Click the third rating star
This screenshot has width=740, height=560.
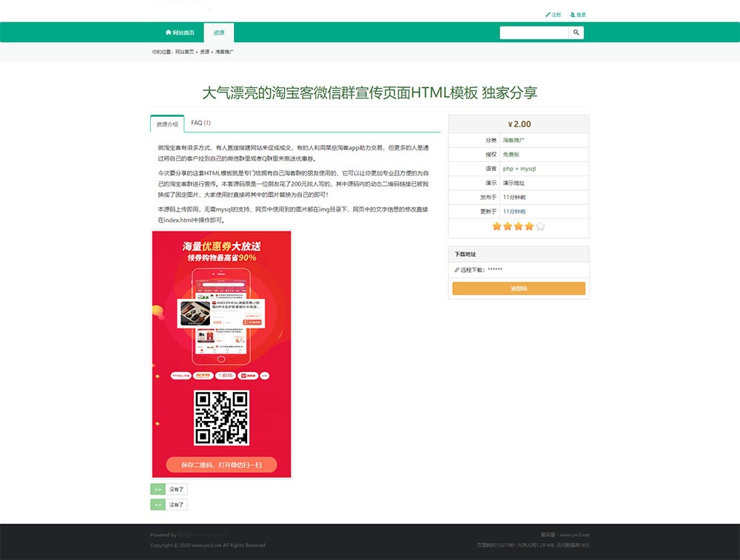518,226
